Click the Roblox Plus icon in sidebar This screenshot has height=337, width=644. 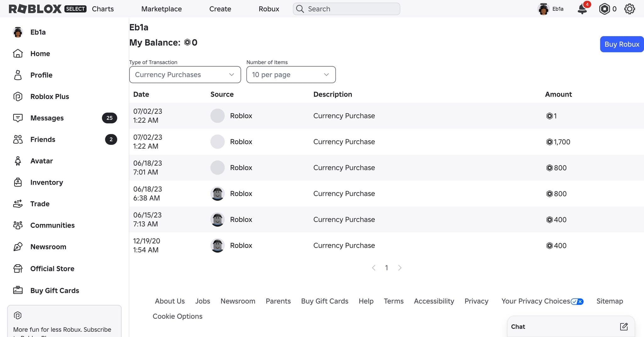click(x=18, y=97)
